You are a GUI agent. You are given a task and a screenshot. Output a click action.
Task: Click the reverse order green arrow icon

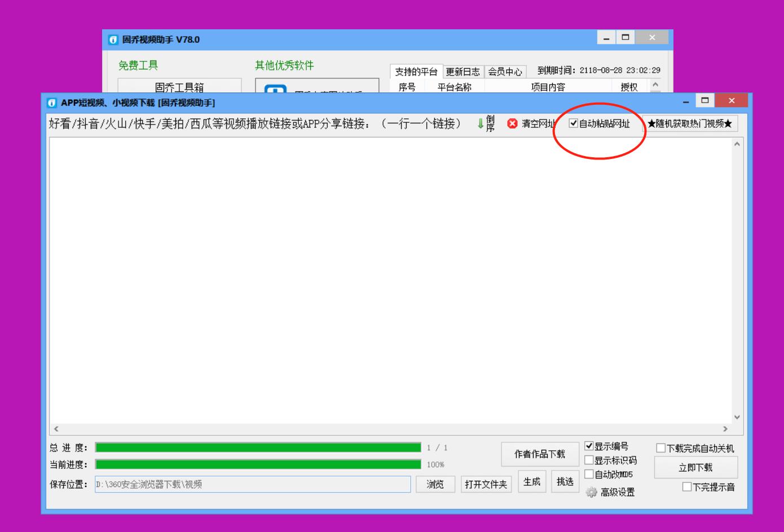(481, 123)
